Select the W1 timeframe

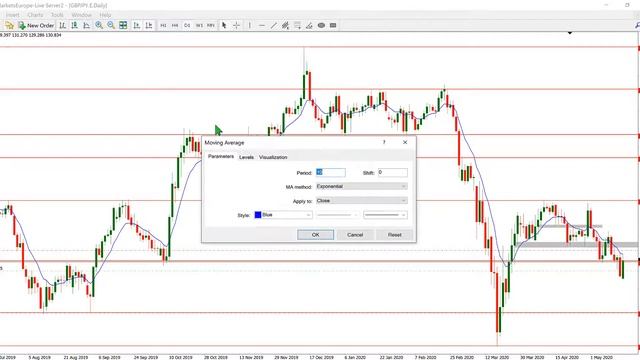[x=199, y=25]
